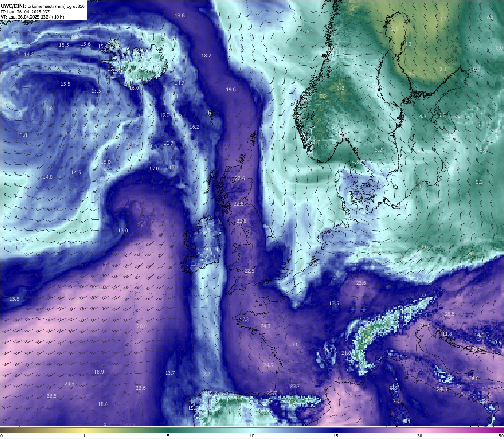Image resolution: width=504 pixels, height=439 pixels.
Task: Click the 12.1 value label
Action: 174,168
